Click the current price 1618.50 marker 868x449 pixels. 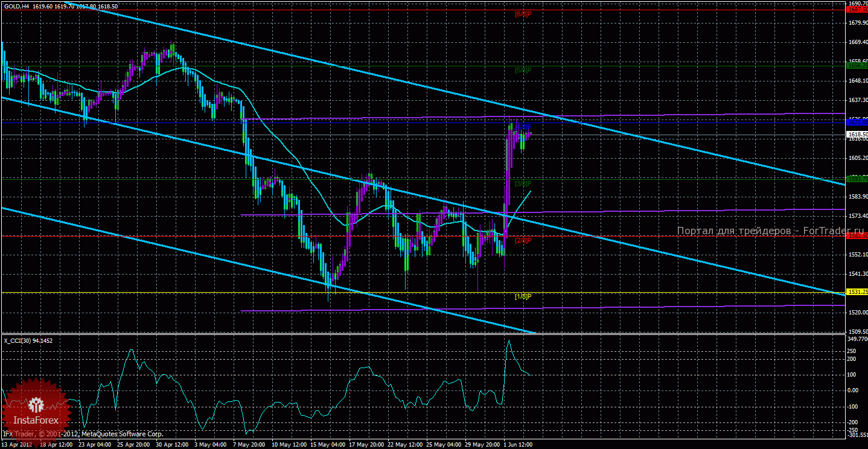[x=857, y=135]
